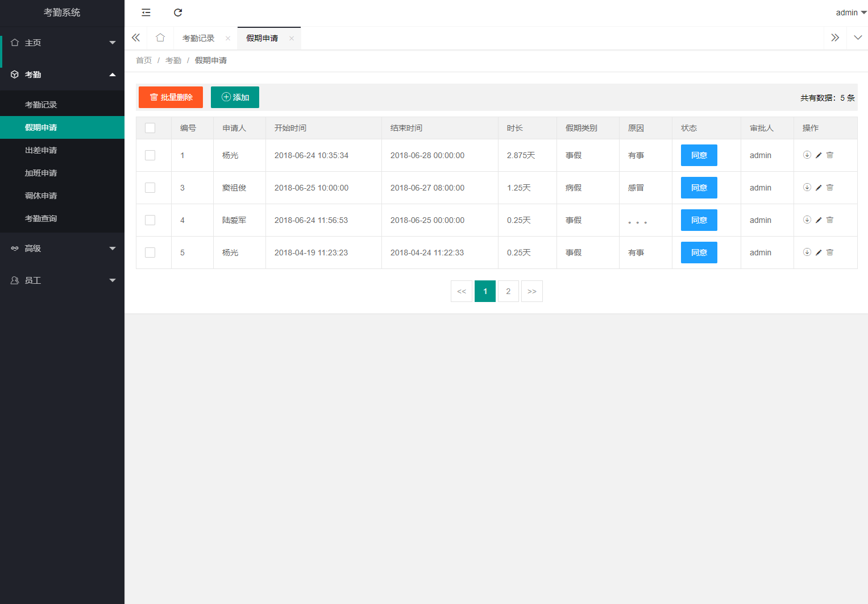Go to previous page with << button

point(462,291)
